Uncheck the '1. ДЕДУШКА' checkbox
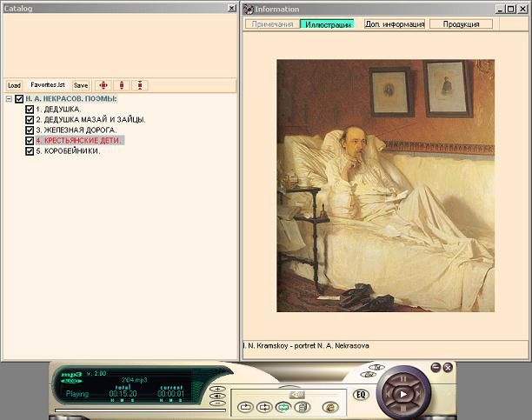Screen dimensions: 532x420 click(x=30, y=110)
